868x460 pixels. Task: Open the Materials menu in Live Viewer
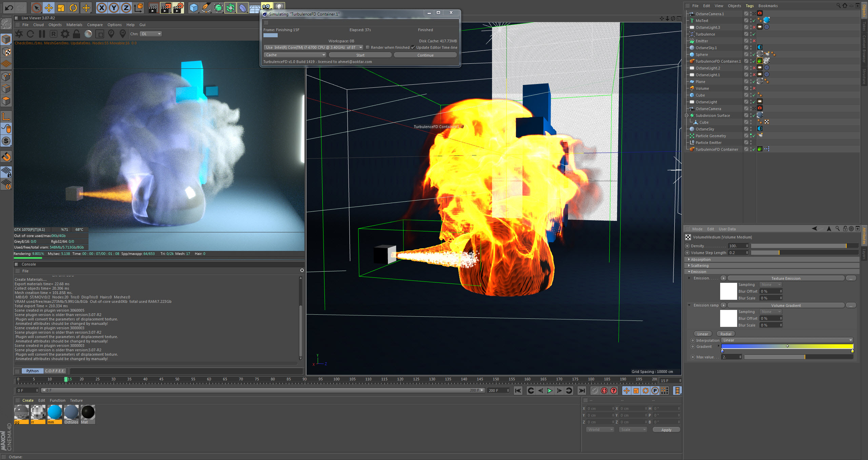[x=74, y=25]
